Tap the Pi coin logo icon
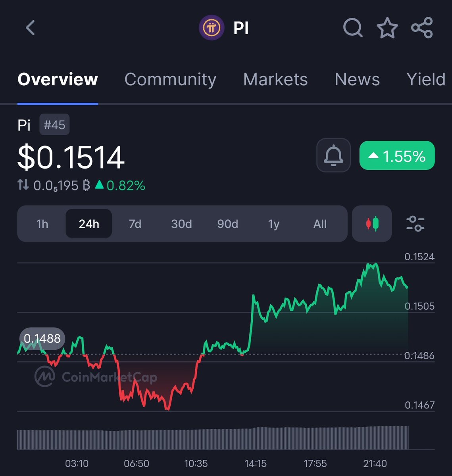Screen dimensions: 452x476 coord(212,28)
